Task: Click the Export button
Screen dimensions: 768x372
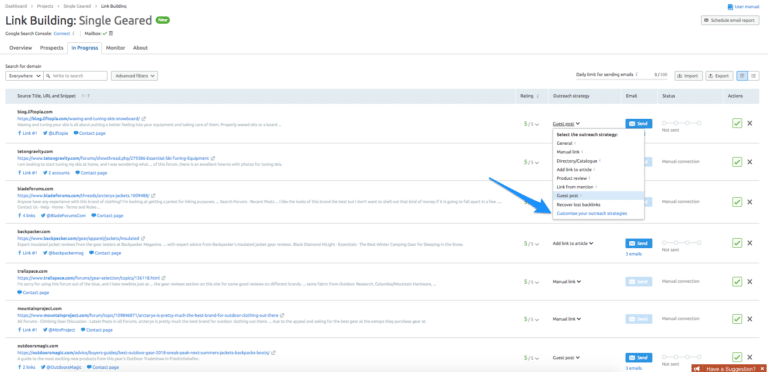Action: tap(719, 76)
